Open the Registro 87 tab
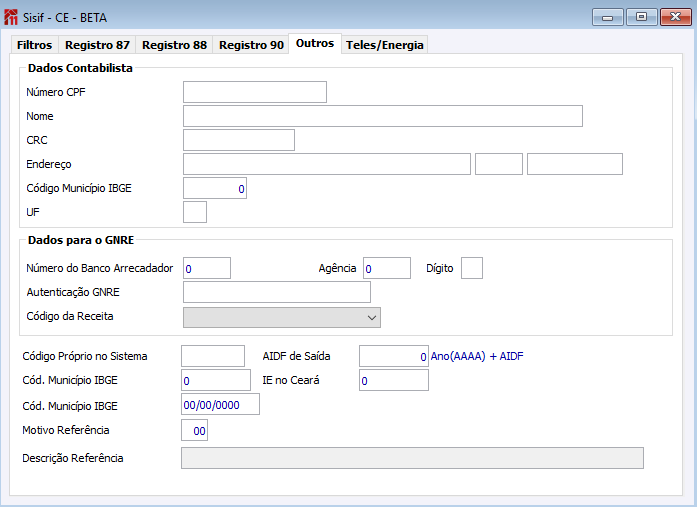The image size is (697, 507). coord(97,45)
